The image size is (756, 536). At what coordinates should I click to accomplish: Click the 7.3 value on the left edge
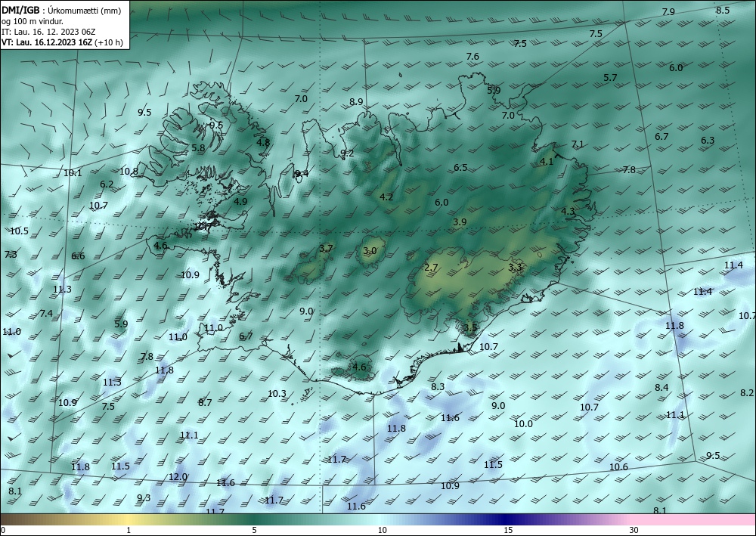click(10, 255)
